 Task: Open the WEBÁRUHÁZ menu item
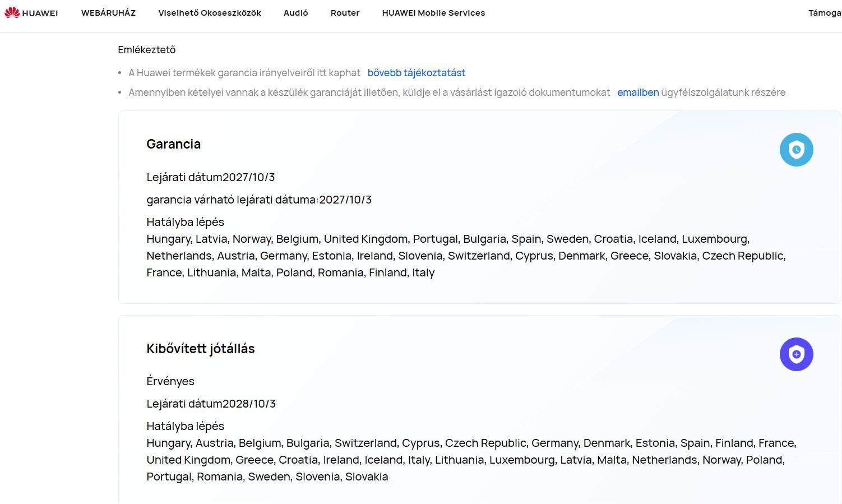(x=108, y=13)
